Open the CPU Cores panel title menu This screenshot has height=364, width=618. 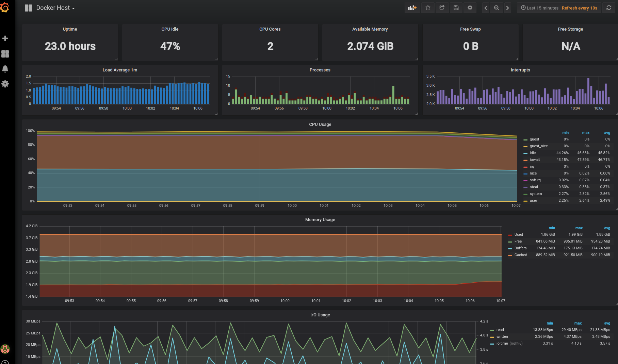pos(270,29)
